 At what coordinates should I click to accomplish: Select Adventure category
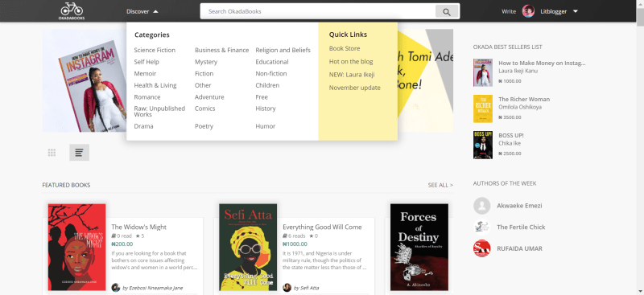point(209,97)
